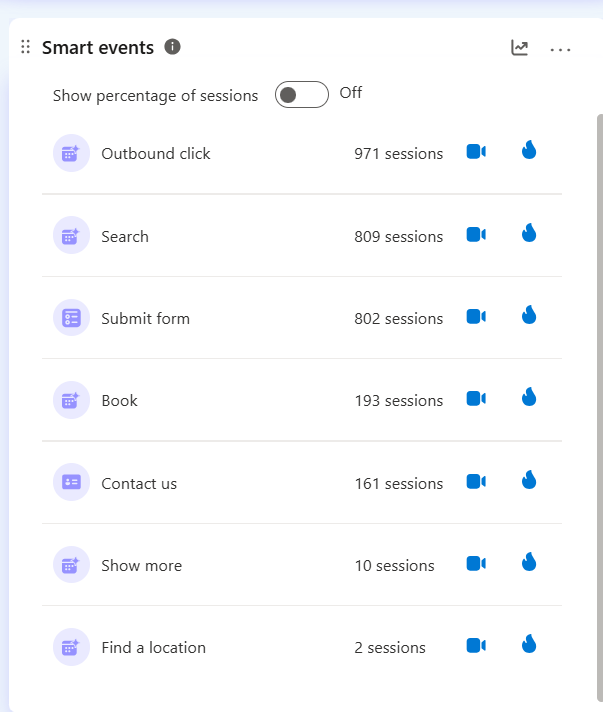Screen dimensions: 603x712
Task: Enable Show percentage of sessions toggle
Action: [x=301, y=95]
